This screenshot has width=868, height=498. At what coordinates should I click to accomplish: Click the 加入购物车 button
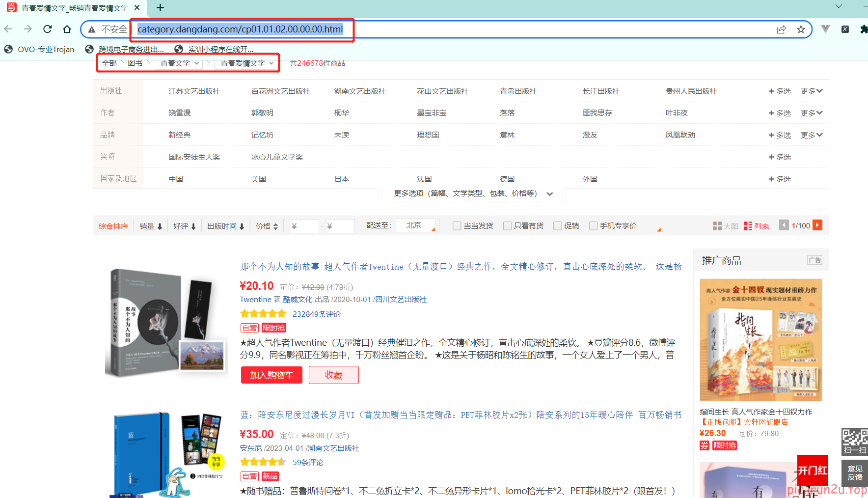coord(271,375)
